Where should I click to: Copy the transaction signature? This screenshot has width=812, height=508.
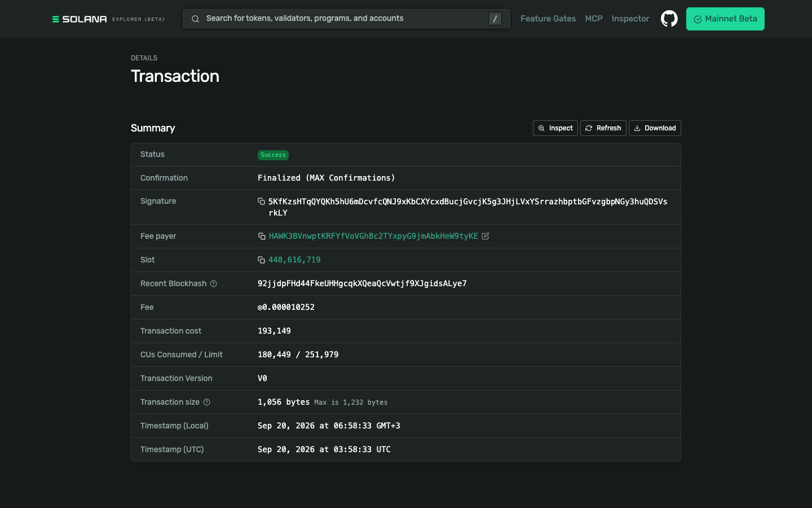(x=261, y=202)
